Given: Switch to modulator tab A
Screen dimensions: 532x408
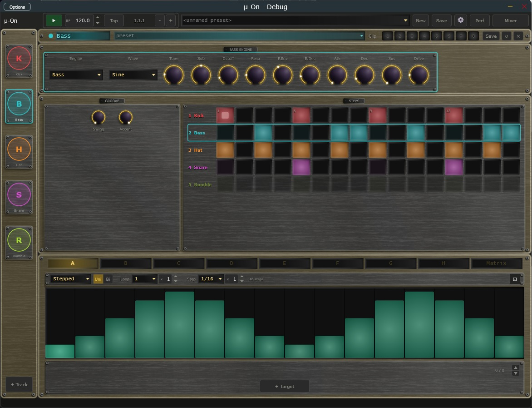Looking at the screenshot, I should (73, 263).
